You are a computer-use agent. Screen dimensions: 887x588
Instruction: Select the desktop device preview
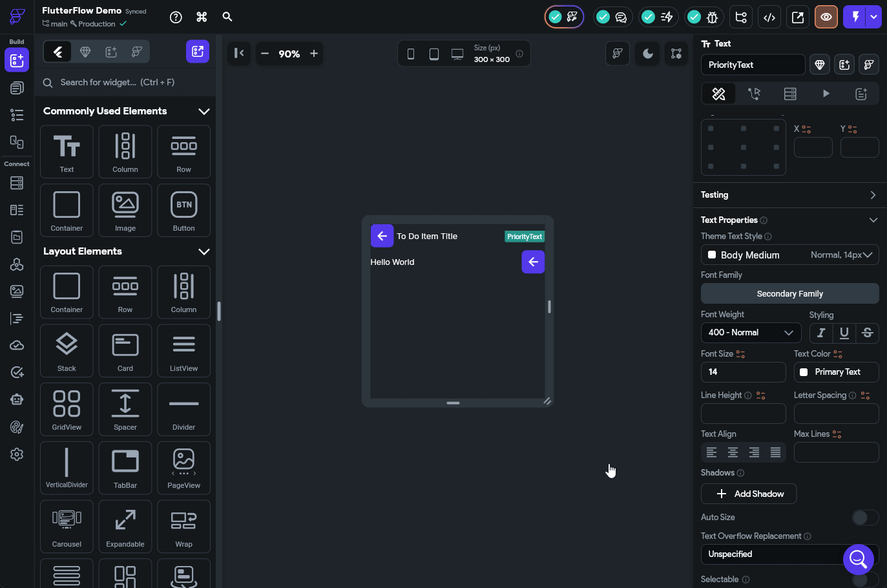tap(457, 54)
